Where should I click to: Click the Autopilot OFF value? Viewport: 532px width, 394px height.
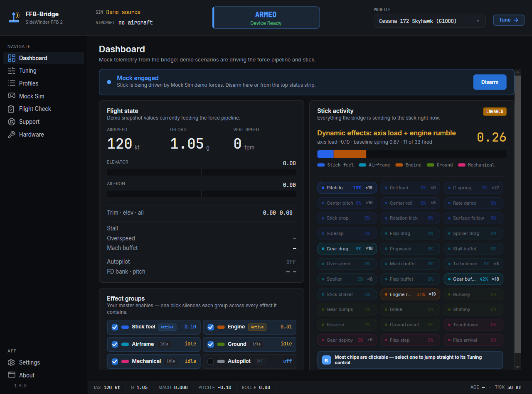click(x=291, y=262)
